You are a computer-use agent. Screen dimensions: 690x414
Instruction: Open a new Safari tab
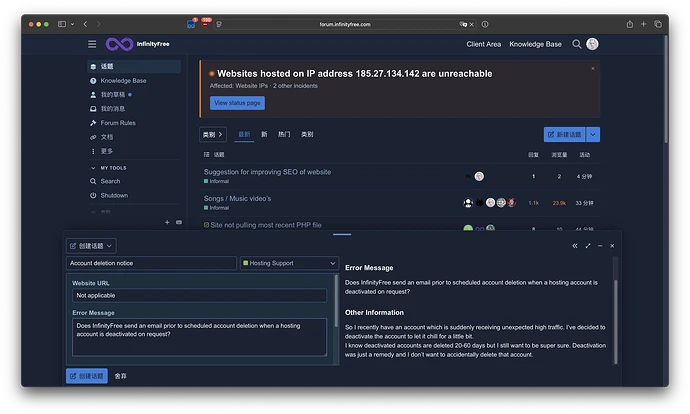[643, 24]
